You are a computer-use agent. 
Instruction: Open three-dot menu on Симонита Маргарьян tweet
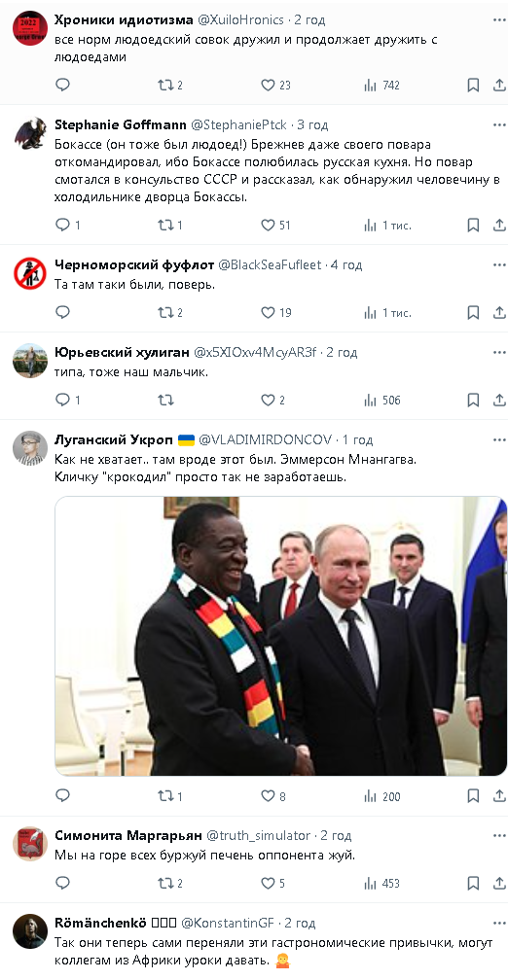pos(498,836)
